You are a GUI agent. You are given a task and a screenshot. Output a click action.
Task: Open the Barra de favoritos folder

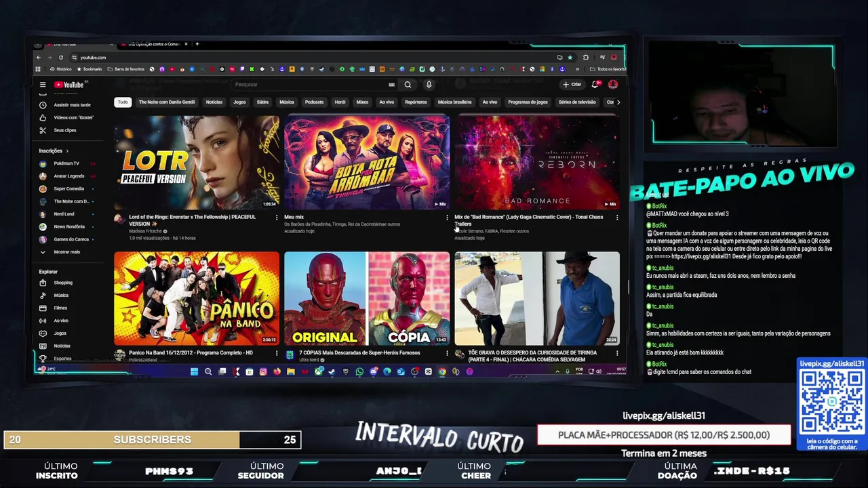point(126,69)
